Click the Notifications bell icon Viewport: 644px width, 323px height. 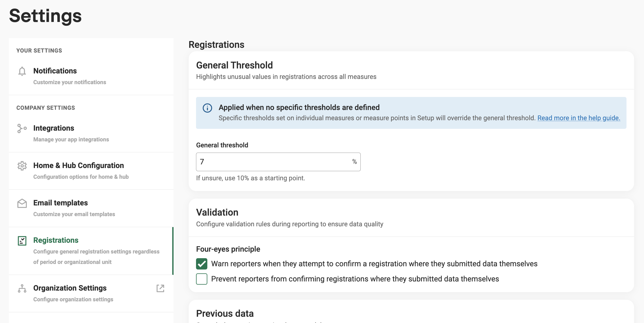[22, 71]
